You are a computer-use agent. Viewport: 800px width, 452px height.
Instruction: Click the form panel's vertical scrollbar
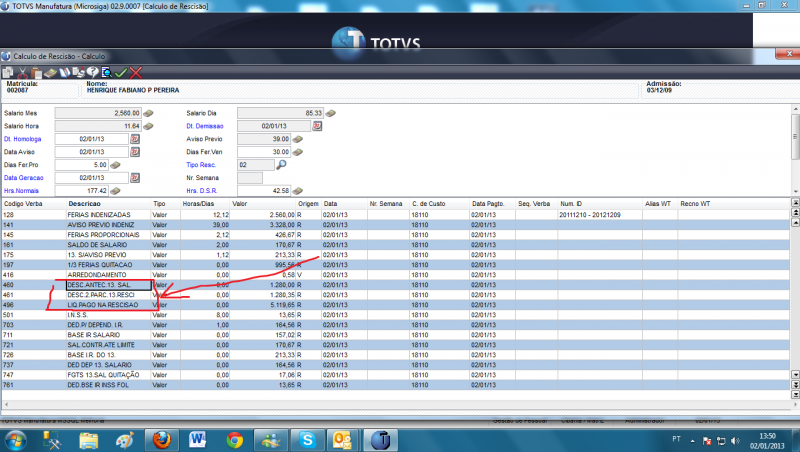tap(795, 136)
